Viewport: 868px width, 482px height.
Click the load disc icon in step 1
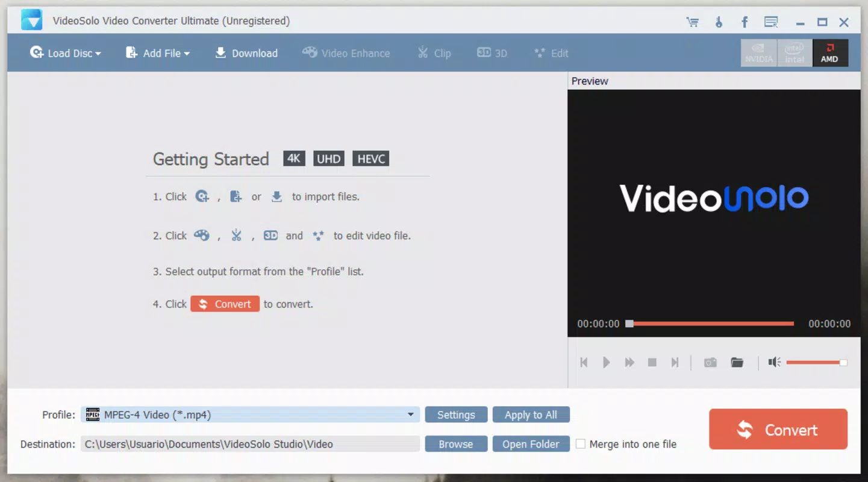202,196
